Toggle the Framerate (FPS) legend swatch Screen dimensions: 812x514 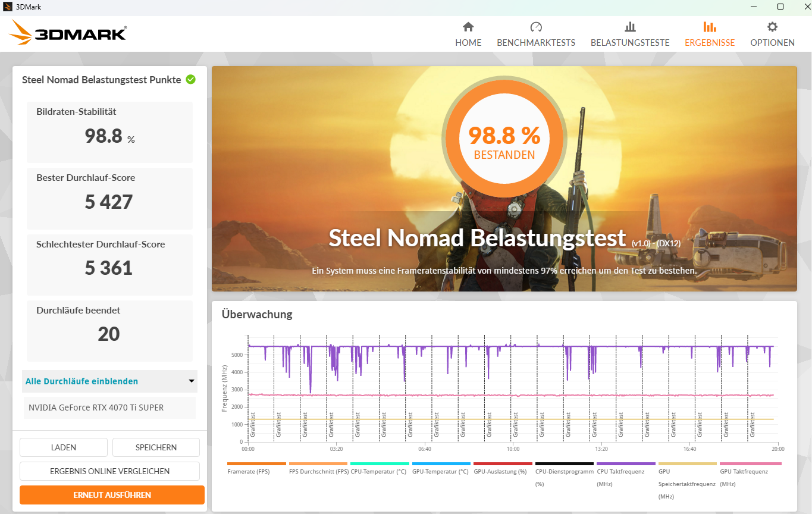(256, 463)
